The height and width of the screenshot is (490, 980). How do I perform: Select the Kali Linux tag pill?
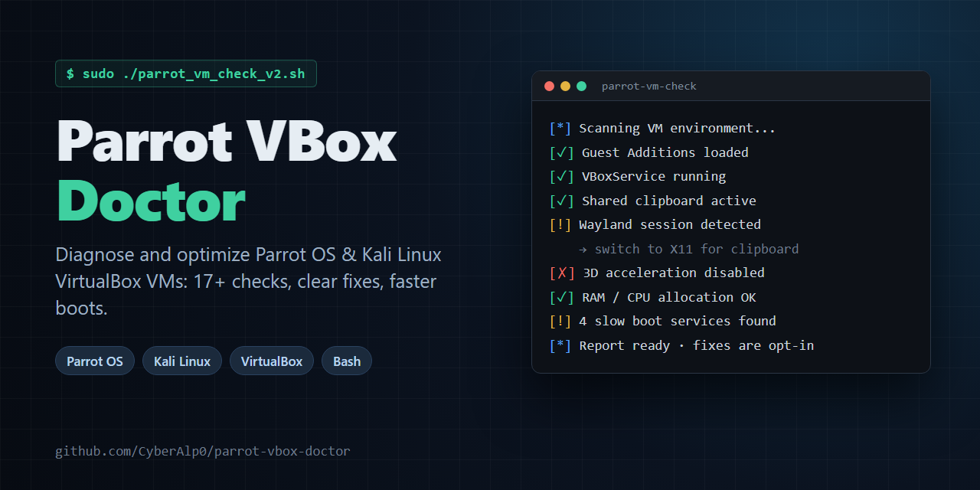click(182, 361)
